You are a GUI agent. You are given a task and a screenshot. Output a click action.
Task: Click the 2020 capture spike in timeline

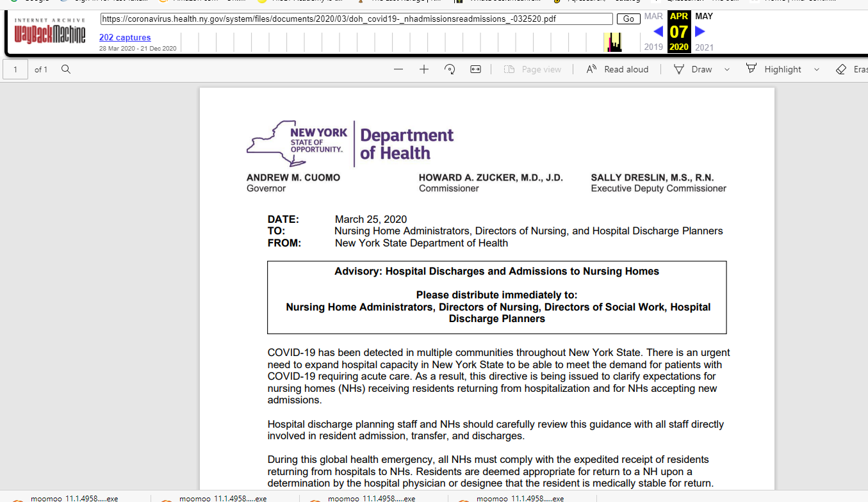[x=613, y=43]
